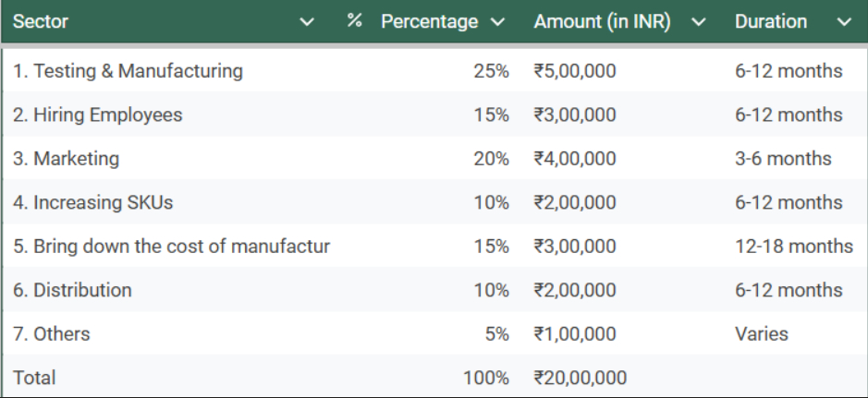Select the Testing & Manufacturing cell
The height and width of the screenshot is (398, 868).
click(128, 71)
